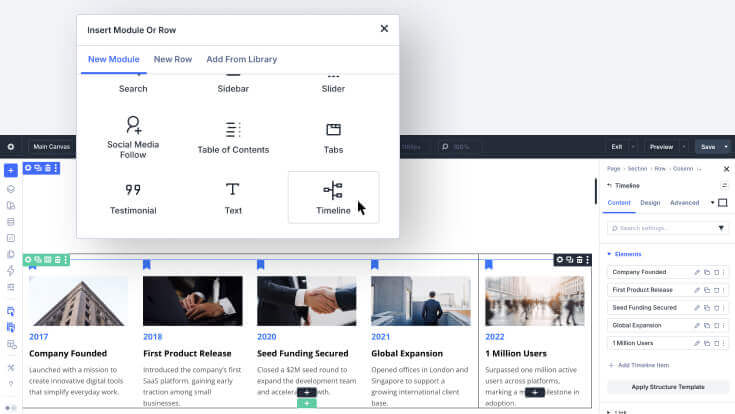
Task: Switch to the New Row tab
Action: click(173, 60)
